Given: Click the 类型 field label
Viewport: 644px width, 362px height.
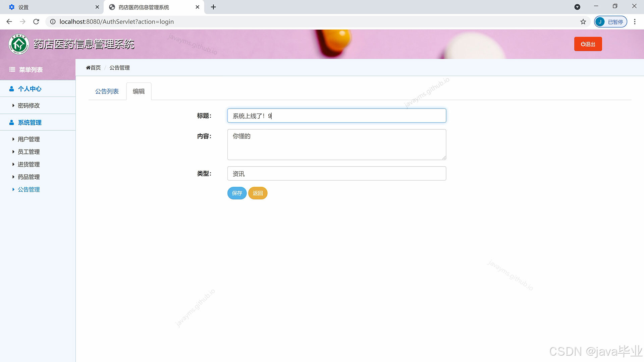Looking at the screenshot, I should 204,174.
